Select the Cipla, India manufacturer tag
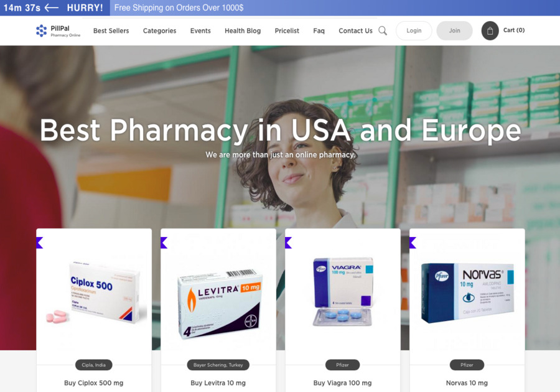 [93, 365]
